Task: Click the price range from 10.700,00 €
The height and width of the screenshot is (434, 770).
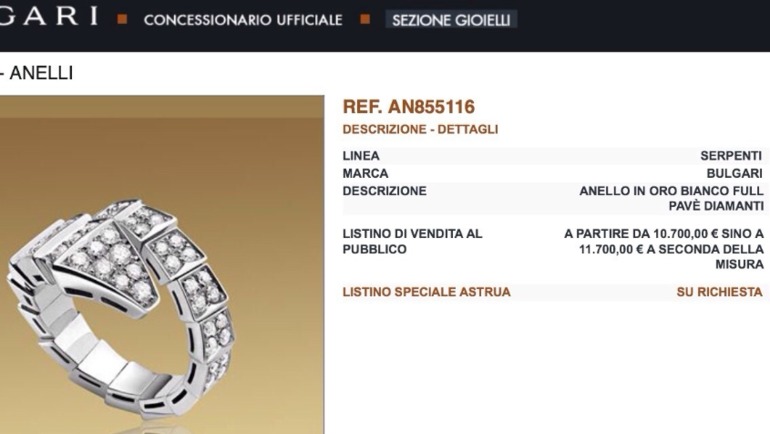Action: pos(664,249)
